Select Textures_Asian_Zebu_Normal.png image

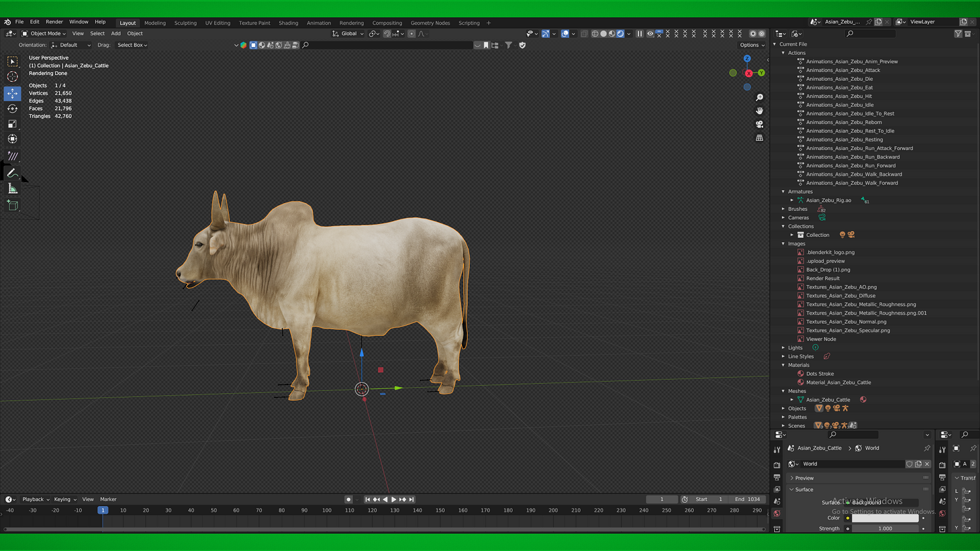click(x=846, y=322)
